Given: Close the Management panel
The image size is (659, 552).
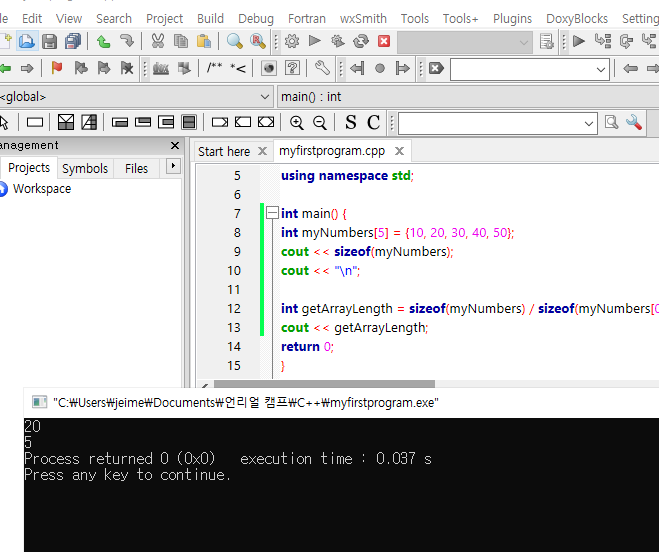Looking at the screenshot, I should coord(175,145).
